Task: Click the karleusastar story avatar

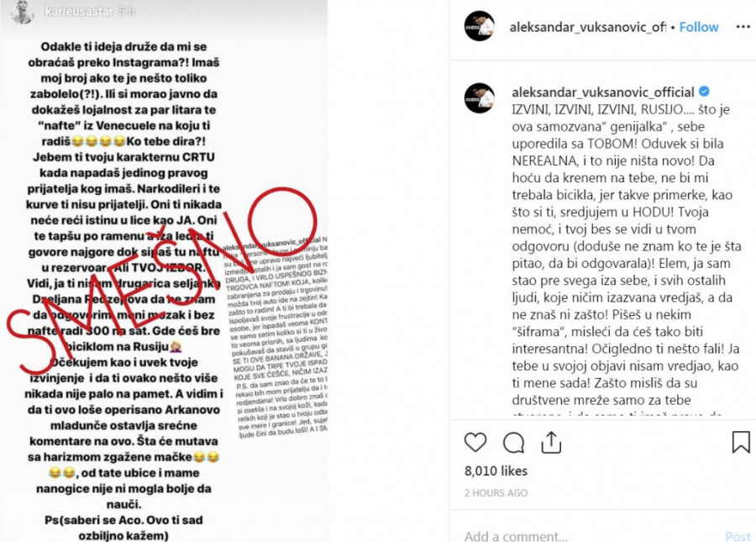Action: coord(22,12)
